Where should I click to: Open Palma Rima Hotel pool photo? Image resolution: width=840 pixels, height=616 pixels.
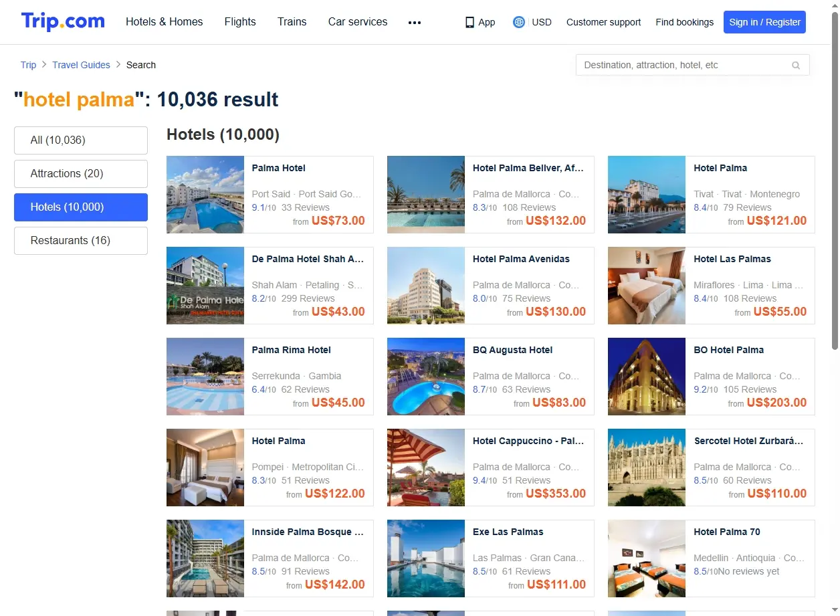click(x=205, y=377)
